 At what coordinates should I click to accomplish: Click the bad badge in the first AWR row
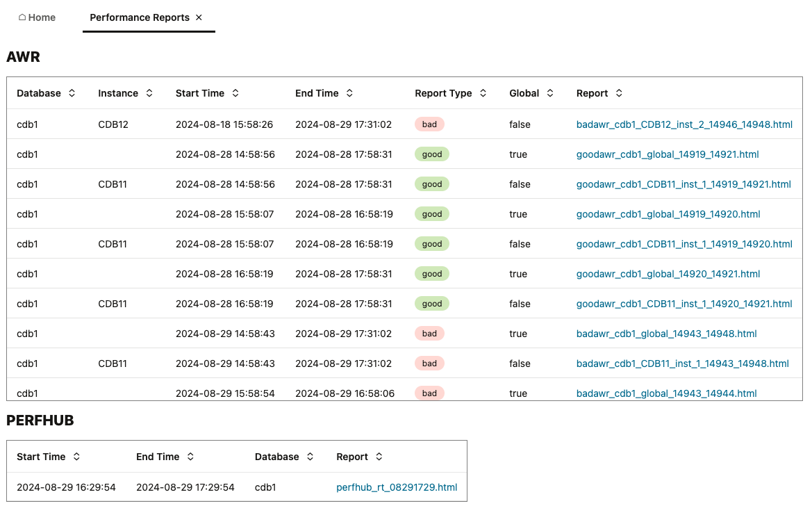(x=429, y=124)
